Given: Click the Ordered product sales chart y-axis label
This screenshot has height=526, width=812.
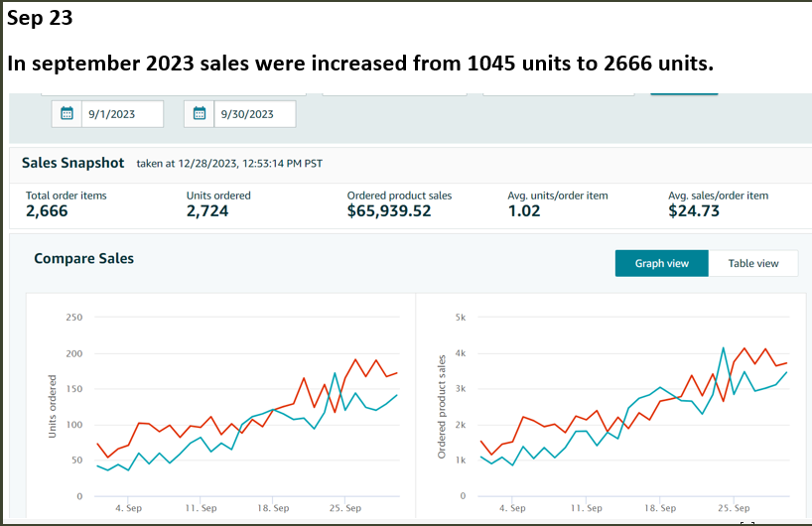Looking at the screenshot, I should (443, 406).
